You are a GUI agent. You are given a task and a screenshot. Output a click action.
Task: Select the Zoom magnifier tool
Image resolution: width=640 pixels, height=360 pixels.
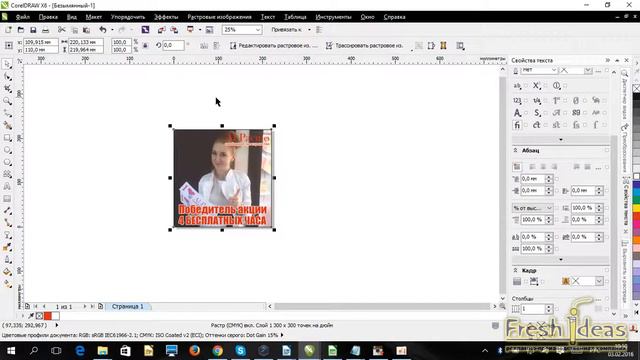pyautogui.click(x=7, y=101)
